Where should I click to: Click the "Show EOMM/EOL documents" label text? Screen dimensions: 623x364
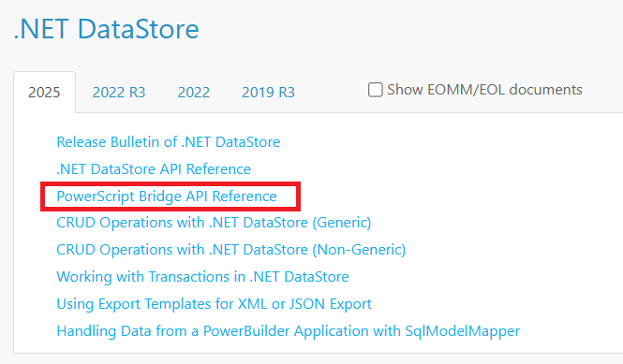click(484, 90)
